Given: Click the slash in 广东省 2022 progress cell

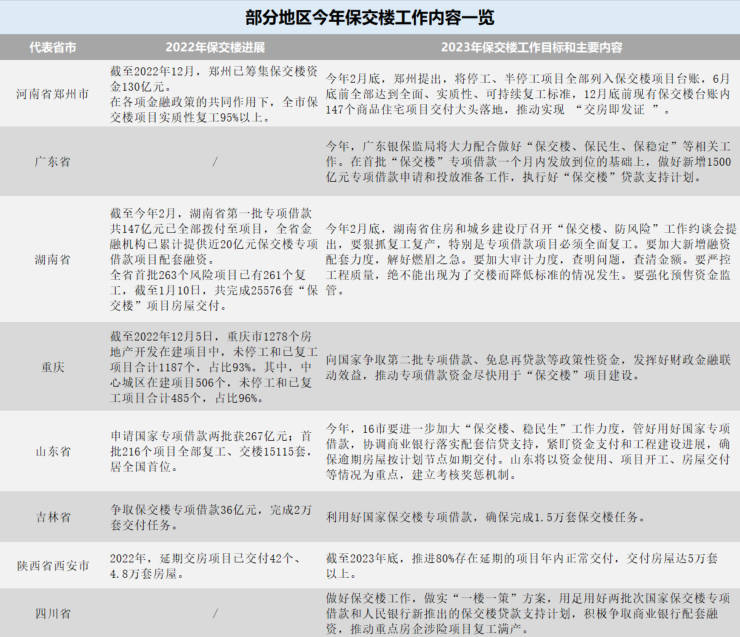Looking at the screenshot, I should click(x=215, y=162).
